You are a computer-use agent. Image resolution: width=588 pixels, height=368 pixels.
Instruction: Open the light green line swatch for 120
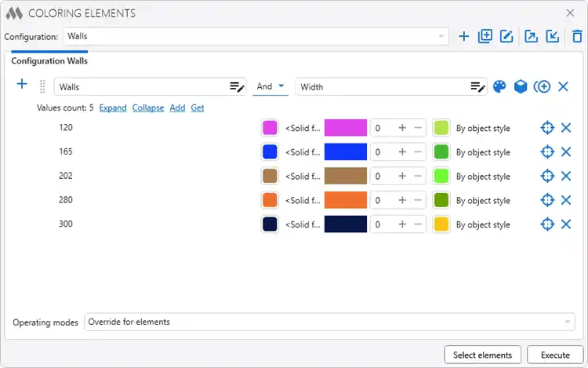441,128
